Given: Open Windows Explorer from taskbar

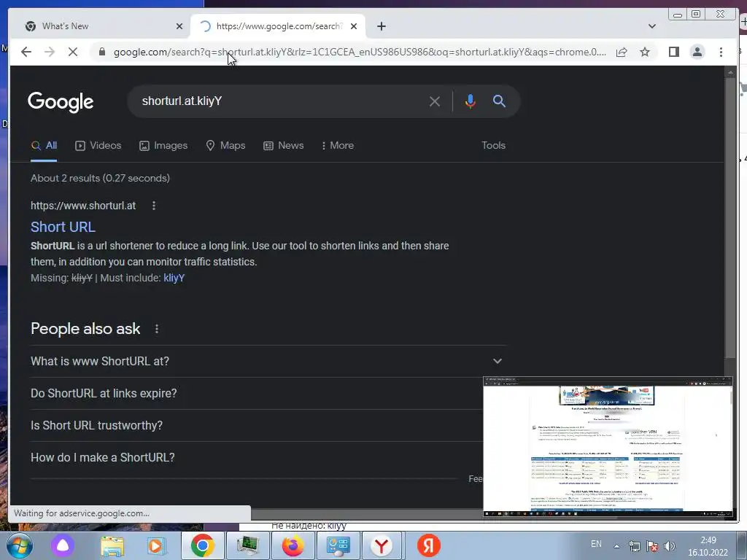Looking at the screenshot, I should coord(112,545).
